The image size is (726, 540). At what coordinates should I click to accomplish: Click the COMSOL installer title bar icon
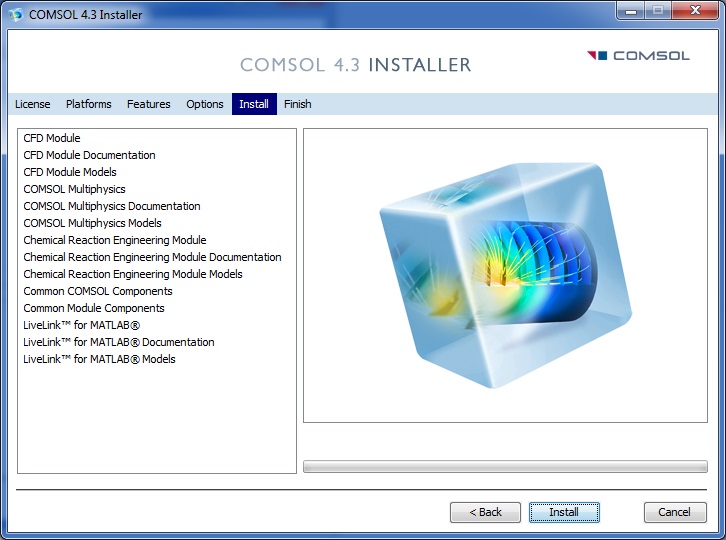pyautogui.click(x=15, y=15)
